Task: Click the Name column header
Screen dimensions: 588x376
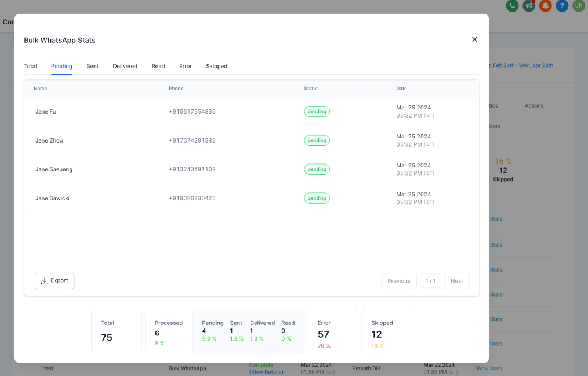Action: coord(41,89)
